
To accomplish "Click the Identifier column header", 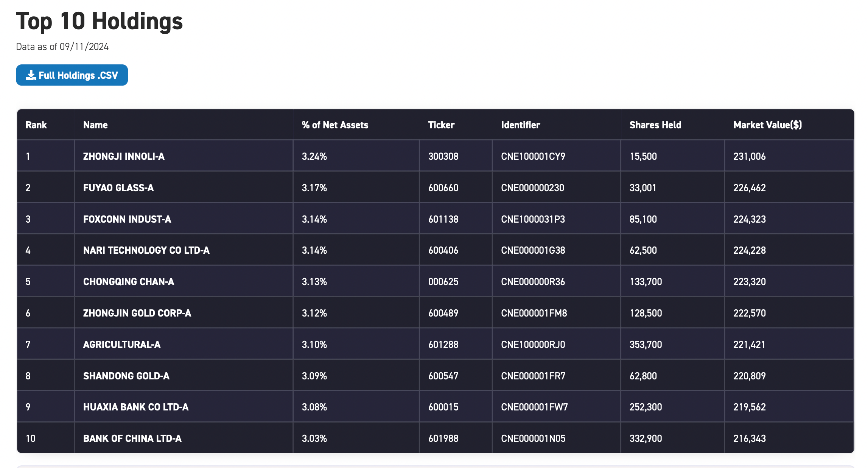I will (x=520, y=125).
